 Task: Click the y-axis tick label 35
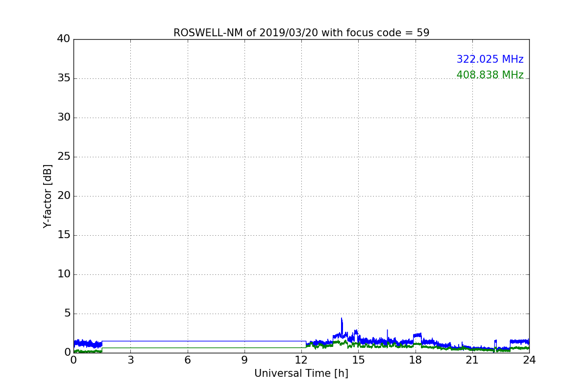[64, 78]
